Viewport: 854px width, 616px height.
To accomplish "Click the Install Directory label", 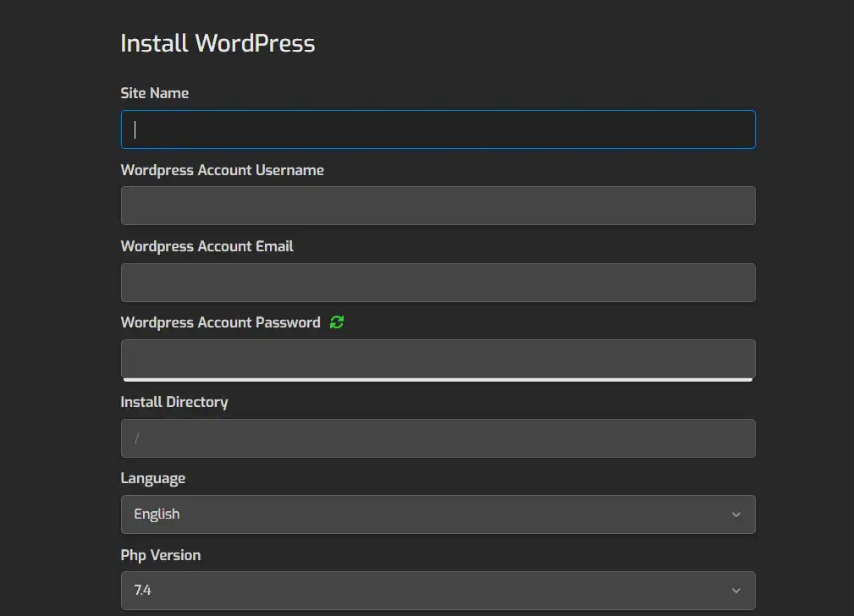I will coord(174,402).
